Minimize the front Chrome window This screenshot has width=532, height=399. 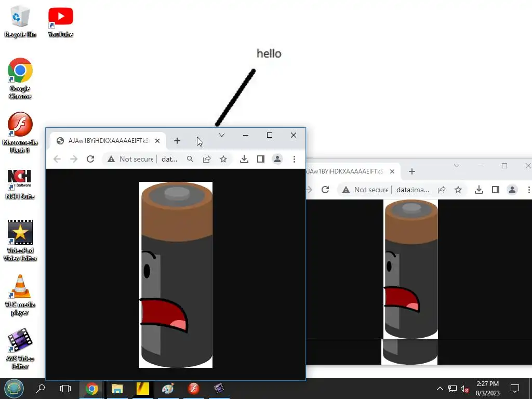tap(246, 135)
